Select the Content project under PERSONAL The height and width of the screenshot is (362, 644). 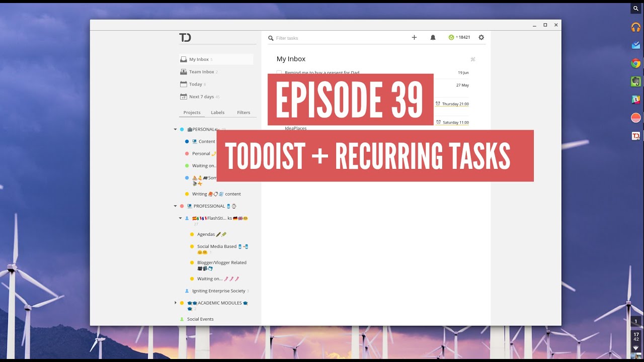[203, 141]
